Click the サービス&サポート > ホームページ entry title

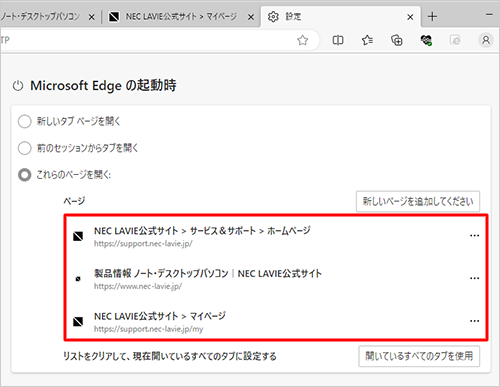tap(202, 231)
